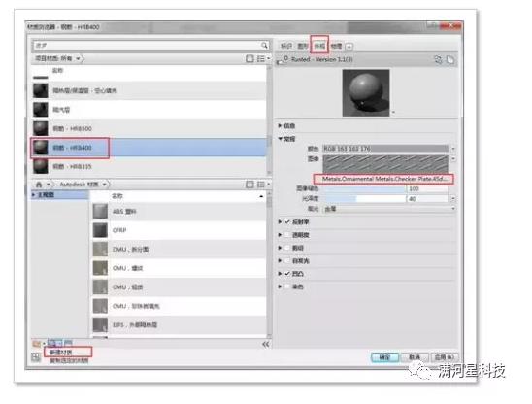Open the image options dropdown arrow

pos(453,159)
